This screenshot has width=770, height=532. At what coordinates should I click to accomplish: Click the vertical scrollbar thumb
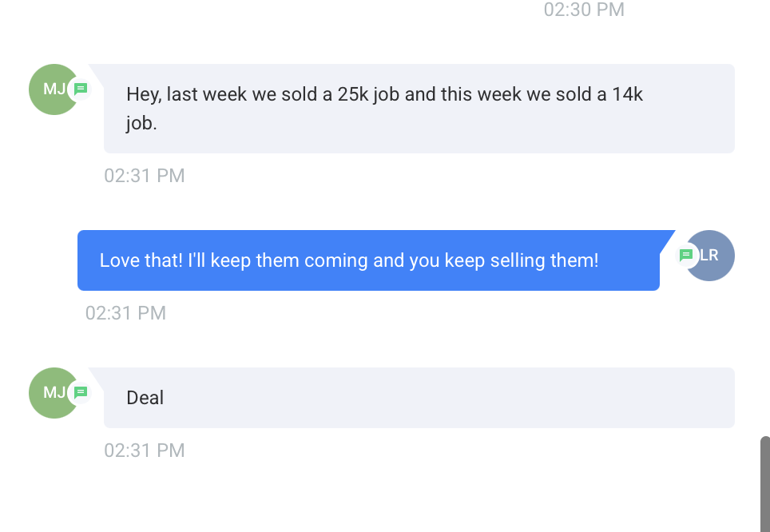765,483
